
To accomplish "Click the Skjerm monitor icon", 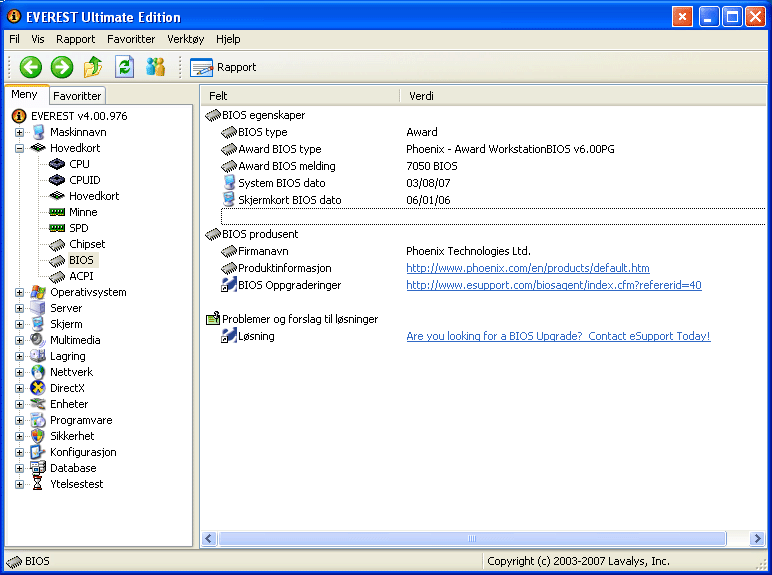I will click(x=38, y=324).
